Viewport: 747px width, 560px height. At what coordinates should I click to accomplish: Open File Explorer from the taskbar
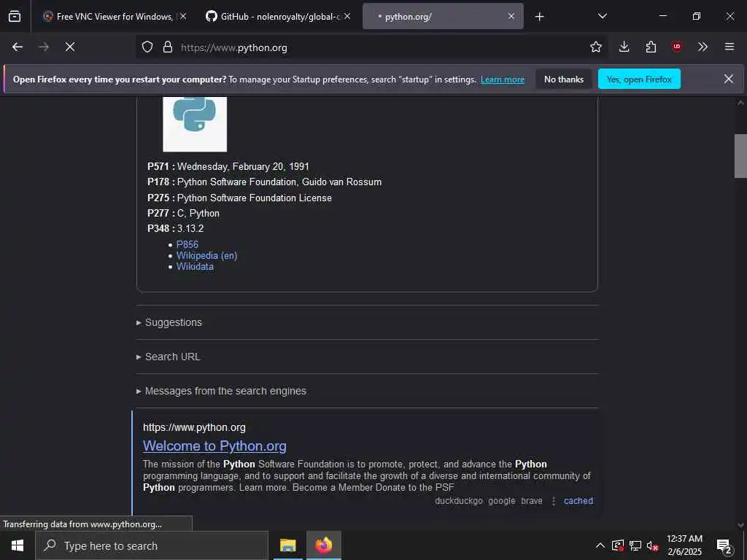287,545
